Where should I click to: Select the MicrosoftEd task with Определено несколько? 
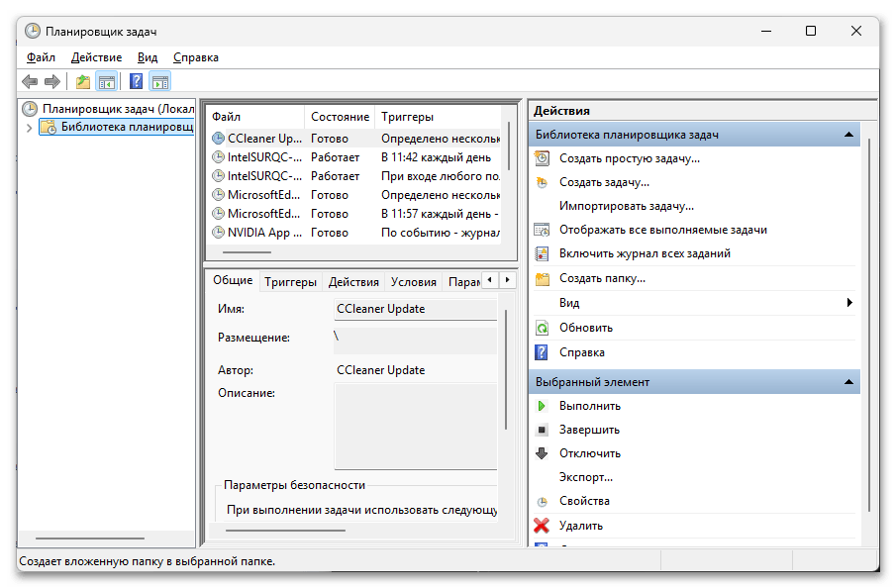pyautogui.click(x=354, y=195)
